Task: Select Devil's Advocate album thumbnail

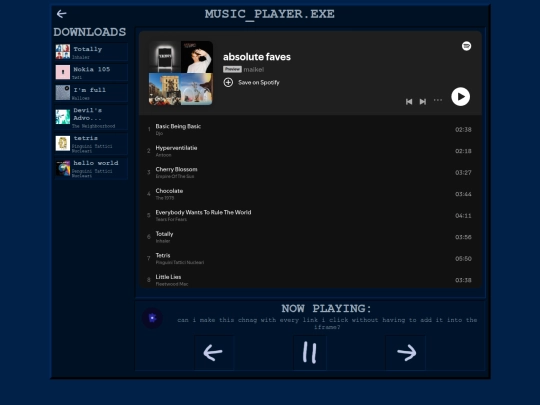Action: click(x=63, y=117)
